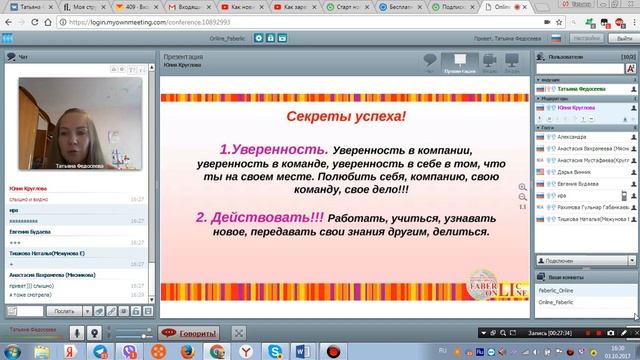Stop the recording with red square button
The image size is (640, 360).
pos(598,333)
